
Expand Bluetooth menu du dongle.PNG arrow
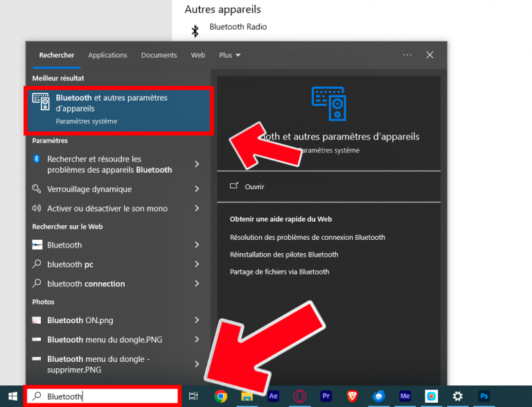197,339
